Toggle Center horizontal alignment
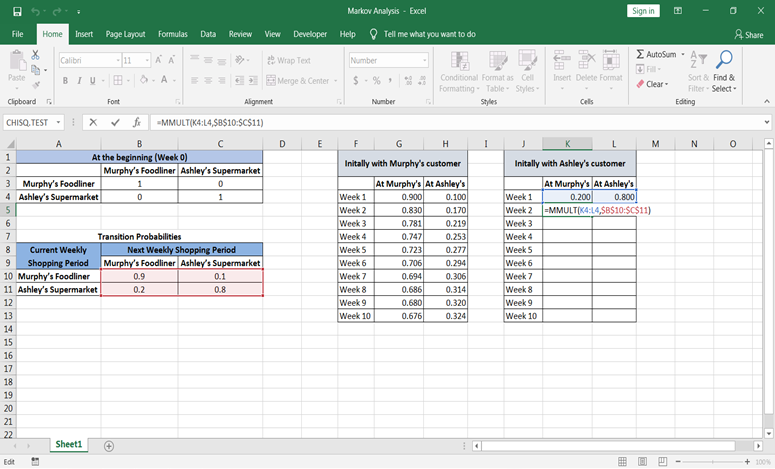Screen dimensions: 775x469 pyautogui.click(x=208, y=80)
